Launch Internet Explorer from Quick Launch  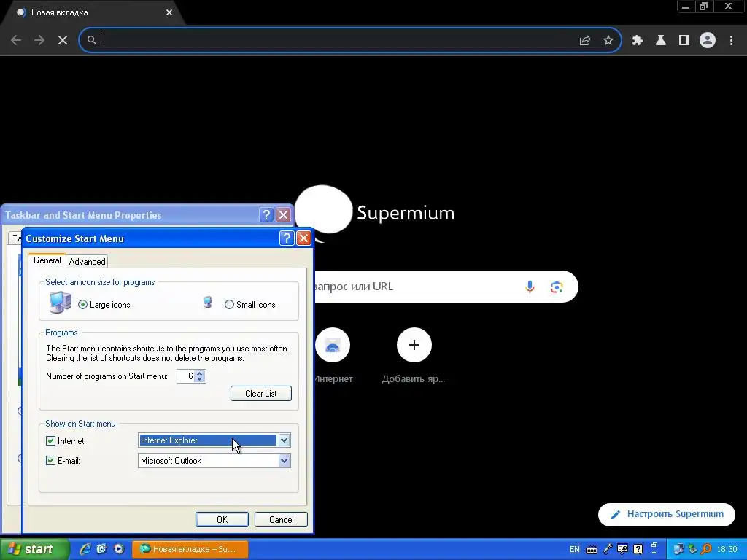(85, 549)
